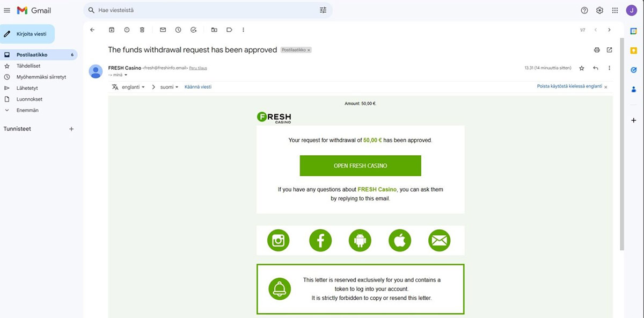Screen dimensions: 644x318
Task: Click the green 'FRESH Casino' link in email body
Action: point(377,189)
